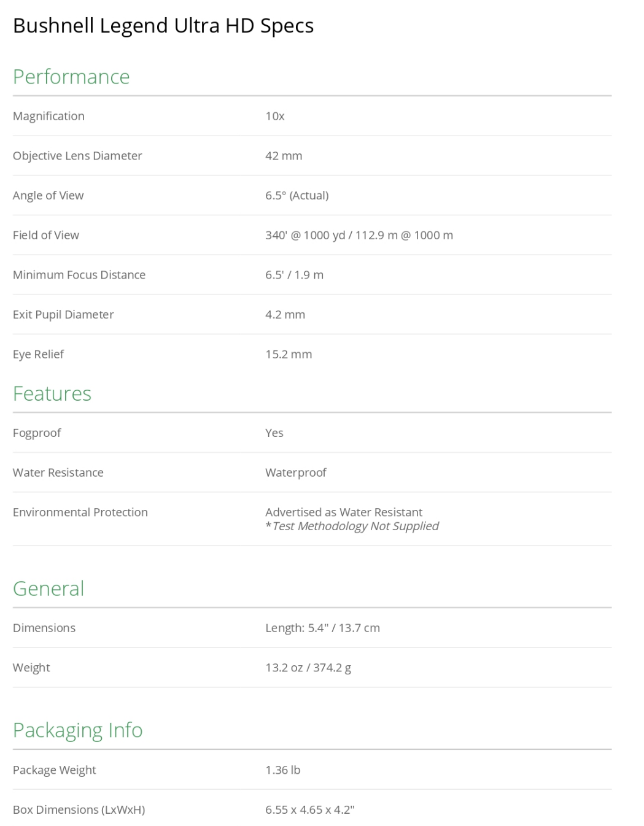Screen dimensions: 644x826
Task: Click the Eye Relief label
Action: click(38, 354)
